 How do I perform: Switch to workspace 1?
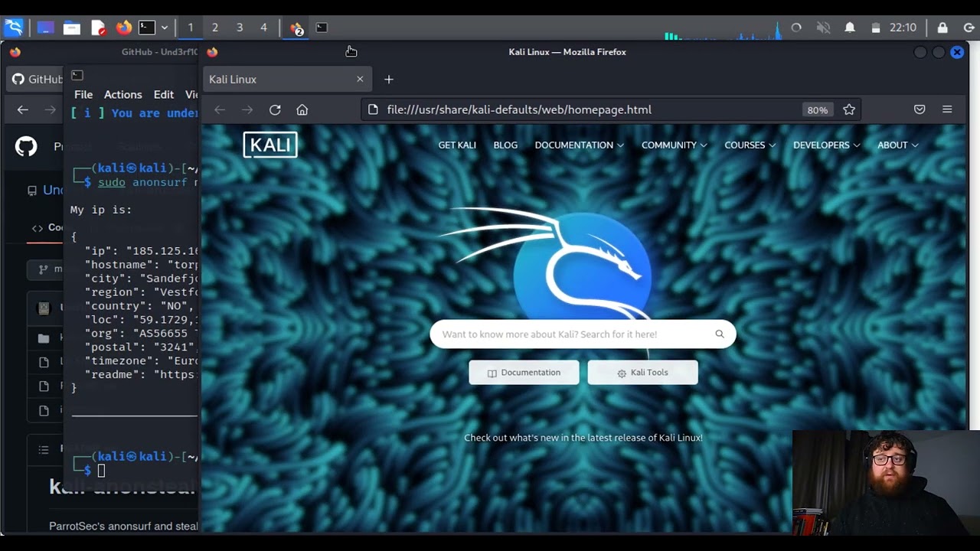[191, 28]
